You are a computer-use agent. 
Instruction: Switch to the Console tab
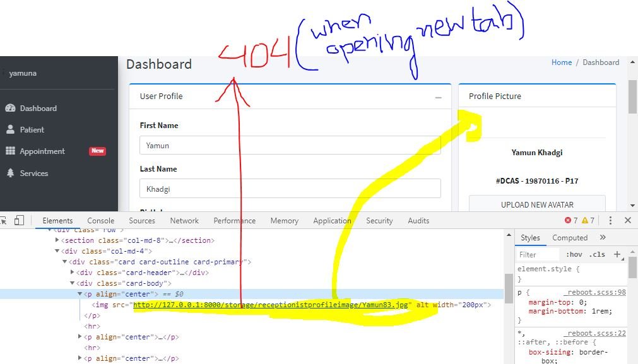tap(100, 220)
